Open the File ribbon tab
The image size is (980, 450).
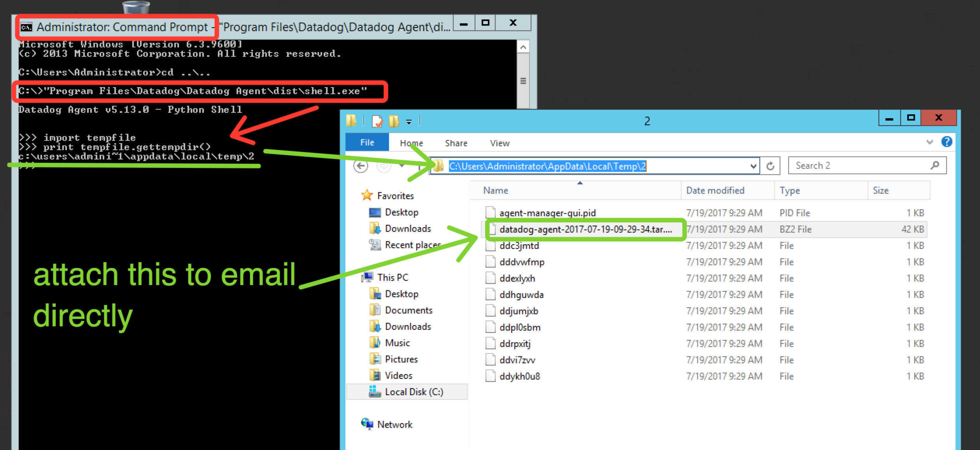(x=367, y=143)
